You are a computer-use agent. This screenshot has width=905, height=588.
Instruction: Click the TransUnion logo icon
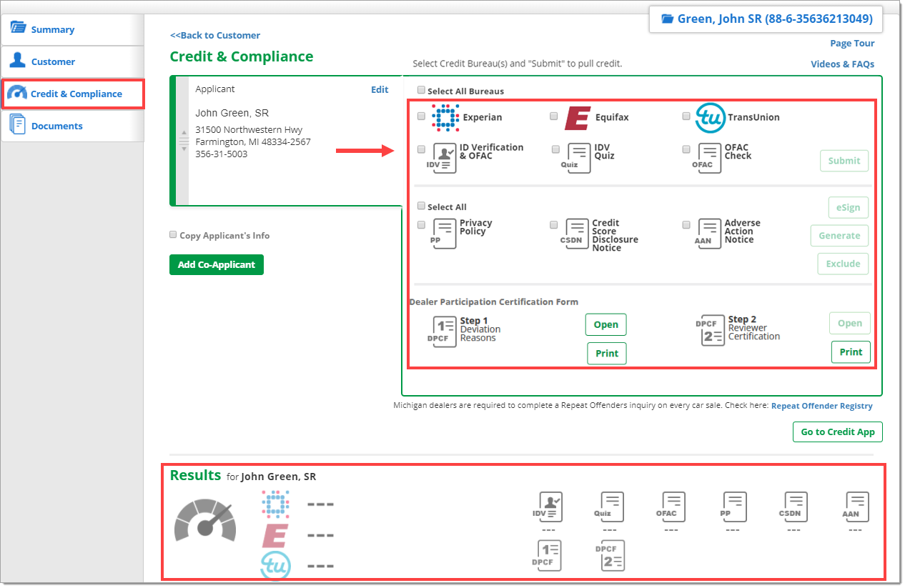(710, 117)
